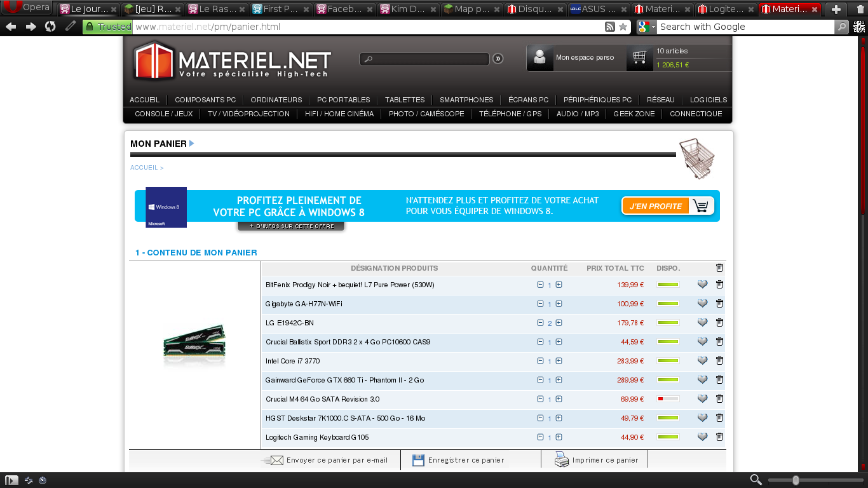Favorite the Crucial M4 64 Go

point(702,399)
